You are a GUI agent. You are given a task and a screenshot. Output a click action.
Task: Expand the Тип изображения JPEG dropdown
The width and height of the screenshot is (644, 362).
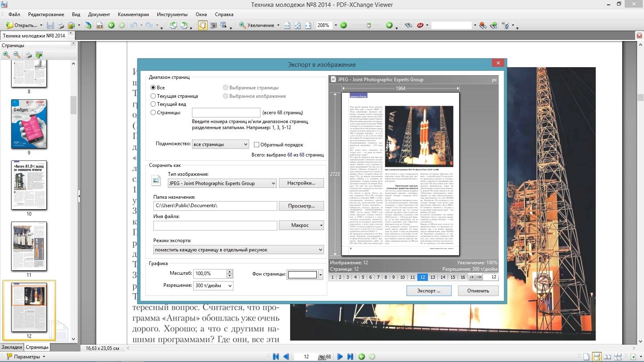coord(222,183)
